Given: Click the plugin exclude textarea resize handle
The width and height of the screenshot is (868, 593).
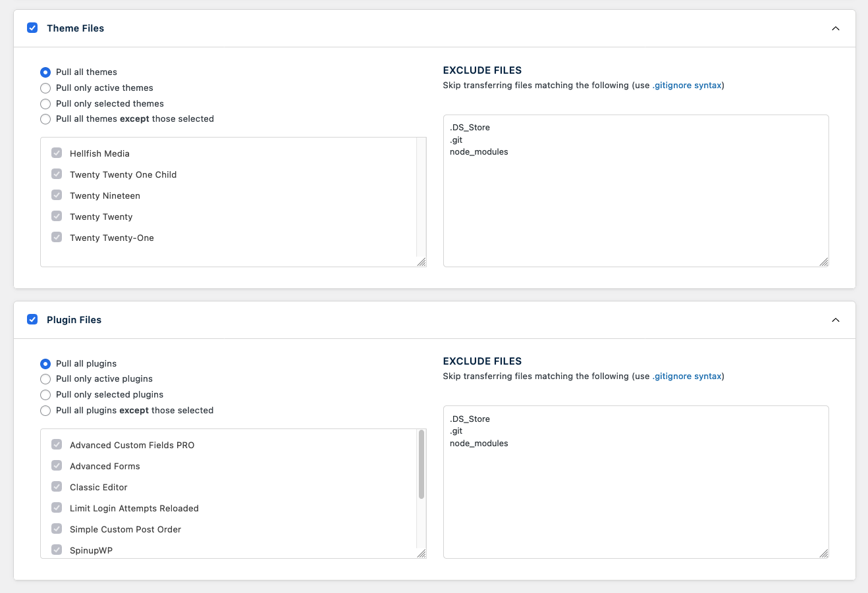Looking at the screenshot, I should (x=824, y=554).
